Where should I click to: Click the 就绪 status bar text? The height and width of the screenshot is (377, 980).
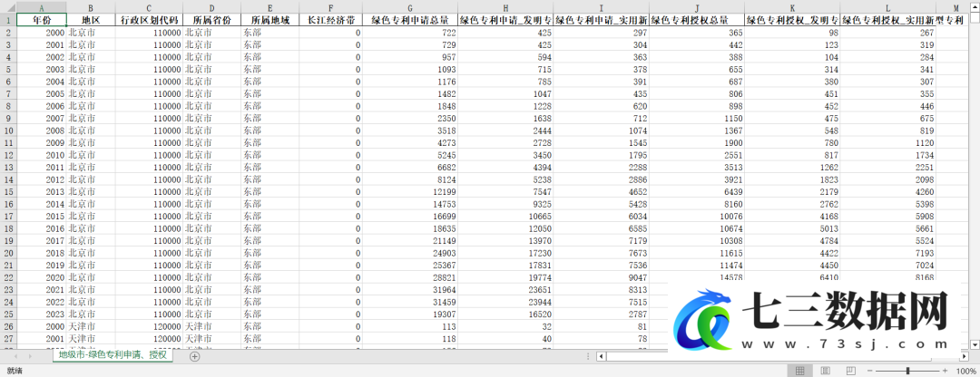pos(15,372)
